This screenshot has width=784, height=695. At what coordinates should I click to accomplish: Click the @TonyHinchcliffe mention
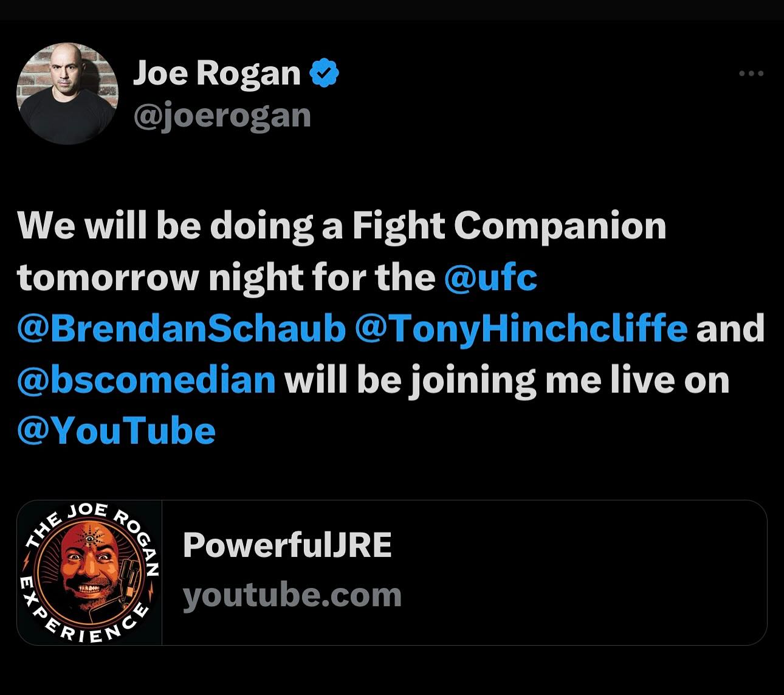point(523,328)
